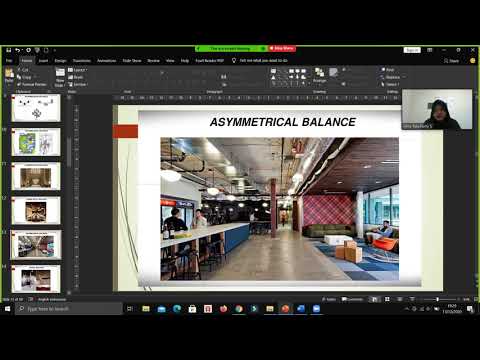This screenshot has height=360, width=480.
Task: Open Microsoft Edge from taskbar
Action: (177, 309)
